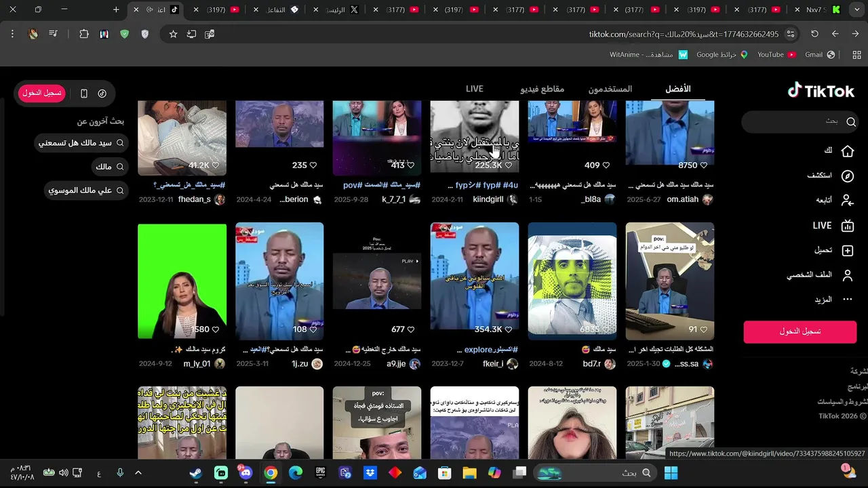This screenshot has width=868, height=488.
Task: Click the browser address bar URL
Action: tap(684, 34)
